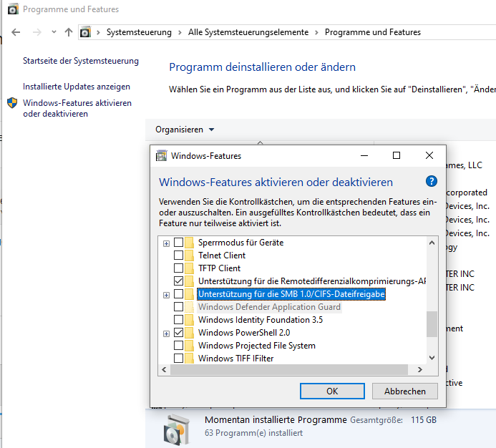Click the folder icon next to TFTP Client
496x448 pixels.
tap(189, 268)
